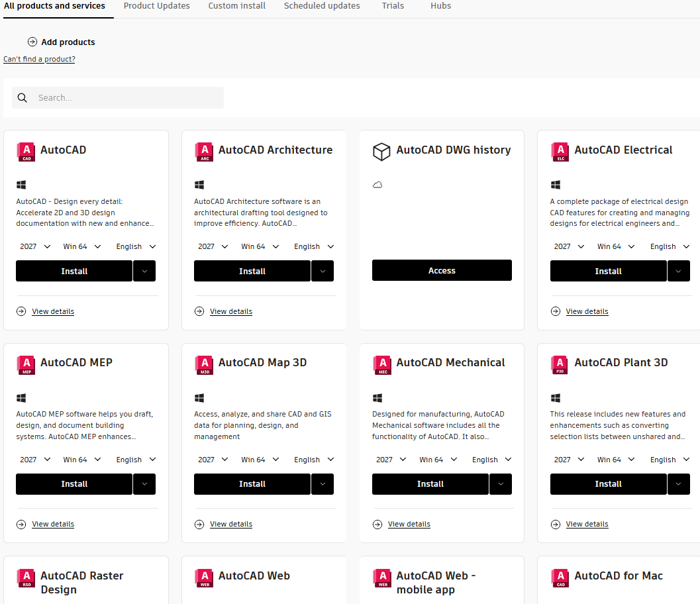The height and width of the screenshot is (604, 700).
Task: Click the Windows platform icon under AutoCAD Electrical
Action: [556, 185]
